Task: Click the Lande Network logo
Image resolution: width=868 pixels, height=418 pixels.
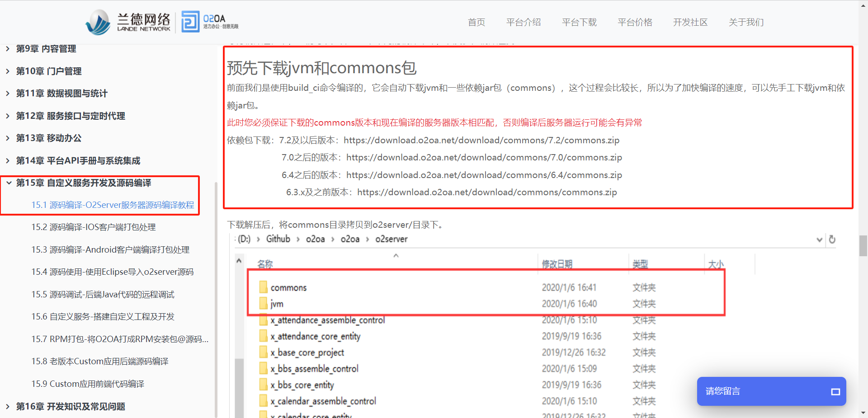Action: (x=128, y=22)
